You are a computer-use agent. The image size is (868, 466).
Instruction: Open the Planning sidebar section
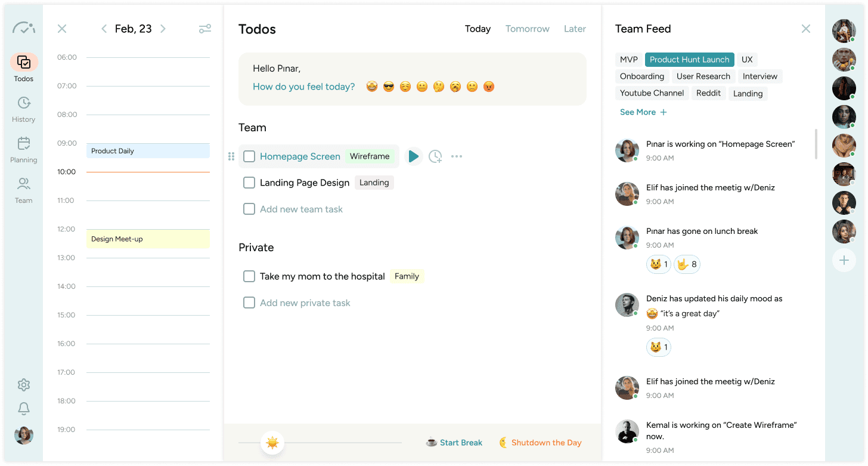click(24, 150)
